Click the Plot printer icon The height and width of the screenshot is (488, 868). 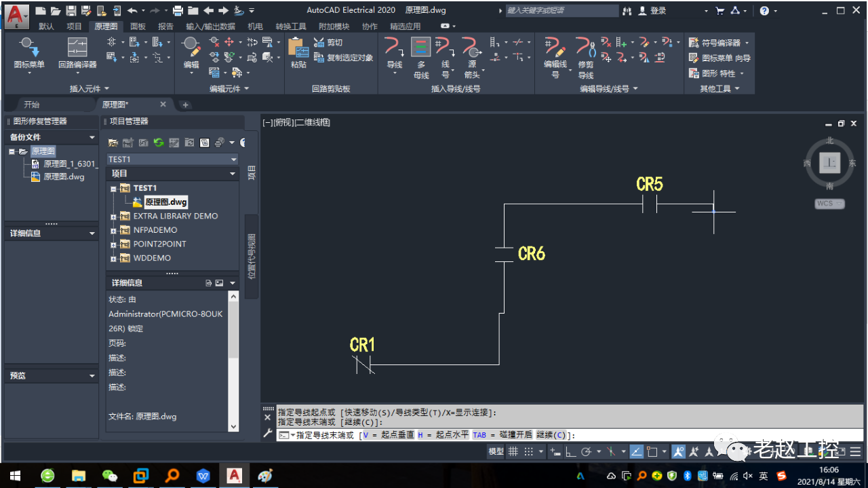pyautogui.click(x=178, y=11)
